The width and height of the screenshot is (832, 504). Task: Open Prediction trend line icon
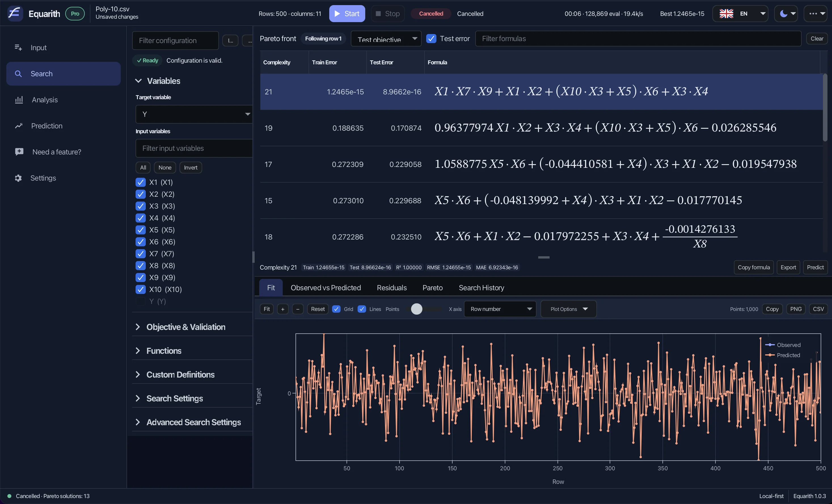click(x=18, y=126)
